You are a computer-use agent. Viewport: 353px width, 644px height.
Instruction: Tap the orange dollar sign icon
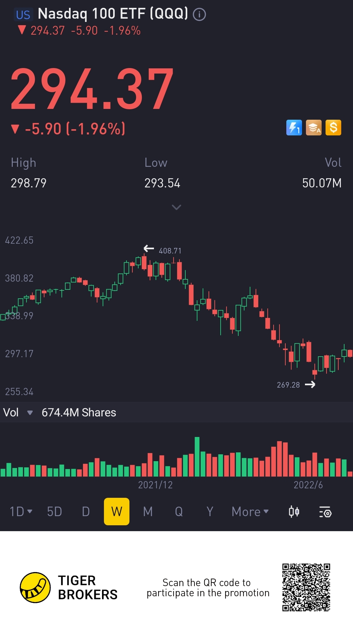pyautogui.click(x=333, y=128)
